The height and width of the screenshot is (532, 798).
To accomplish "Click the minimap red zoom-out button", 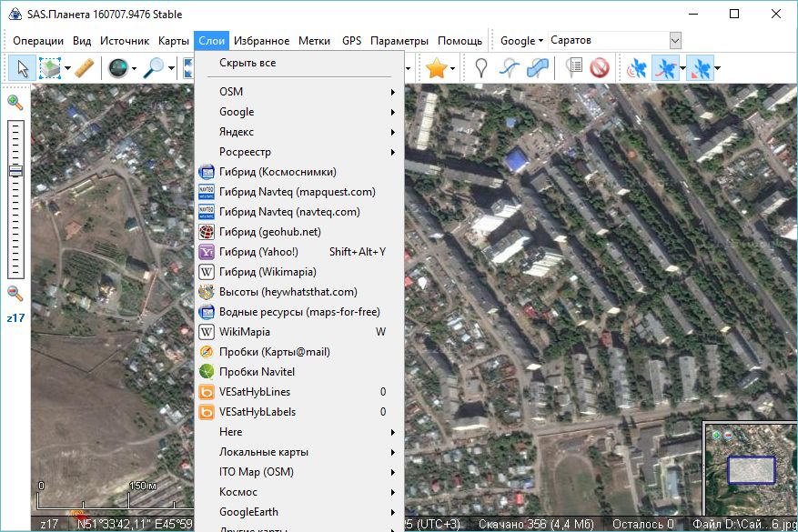I will (728, 435).
